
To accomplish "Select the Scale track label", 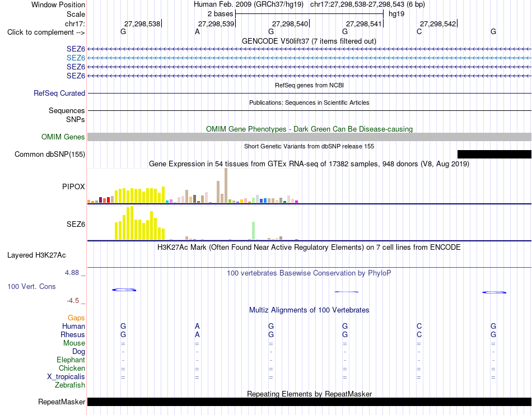I will tap(76, 14).
